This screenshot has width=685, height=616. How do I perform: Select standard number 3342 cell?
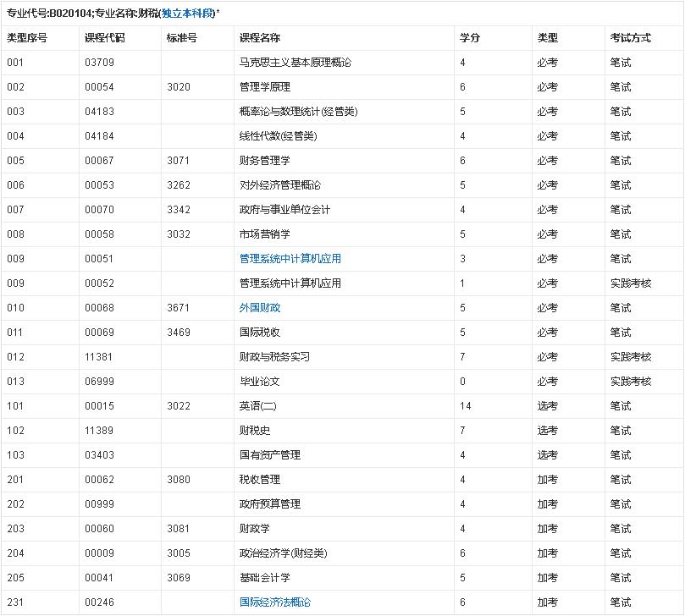179,210
